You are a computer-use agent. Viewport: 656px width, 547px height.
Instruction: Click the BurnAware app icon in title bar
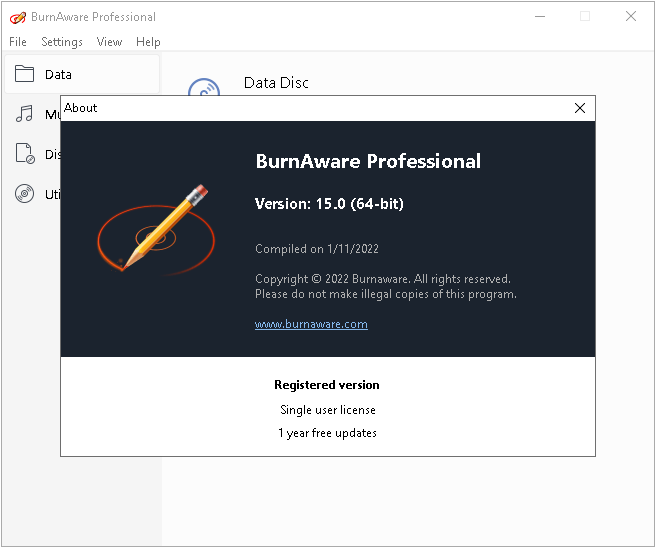18,18
